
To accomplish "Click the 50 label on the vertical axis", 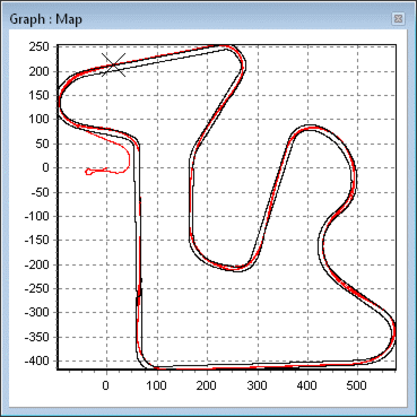I will pos(42,144).
